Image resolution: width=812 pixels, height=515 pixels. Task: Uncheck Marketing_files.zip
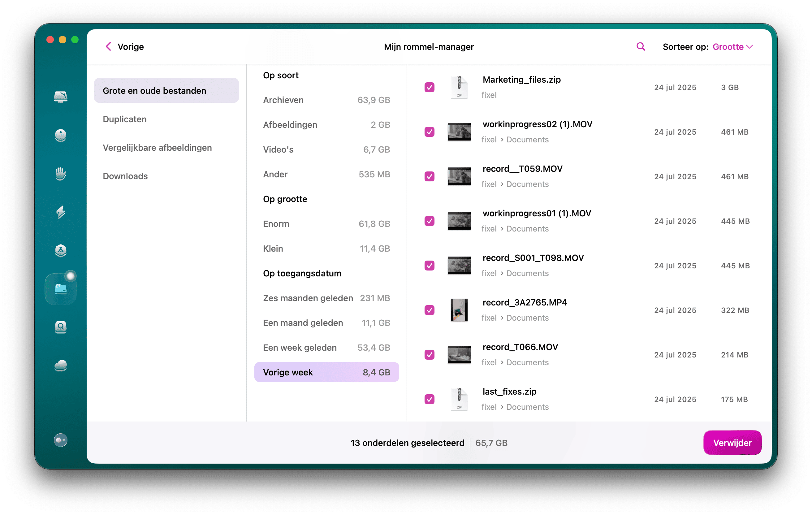point(429,87)
